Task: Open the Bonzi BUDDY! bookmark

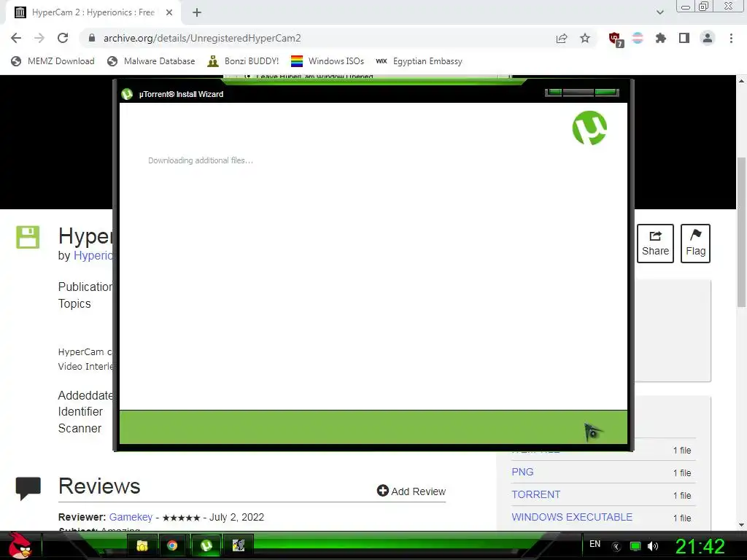Action: tap(243, 61)
